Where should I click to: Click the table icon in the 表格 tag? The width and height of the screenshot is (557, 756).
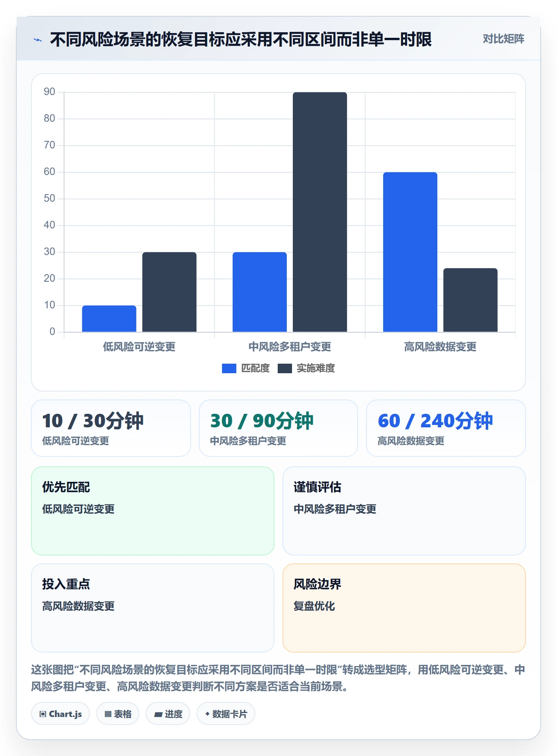(x=108, y=714)
